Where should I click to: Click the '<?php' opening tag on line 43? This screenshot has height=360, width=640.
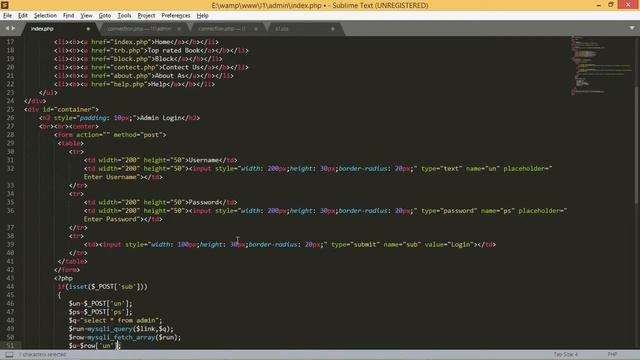tap(63, 278)
